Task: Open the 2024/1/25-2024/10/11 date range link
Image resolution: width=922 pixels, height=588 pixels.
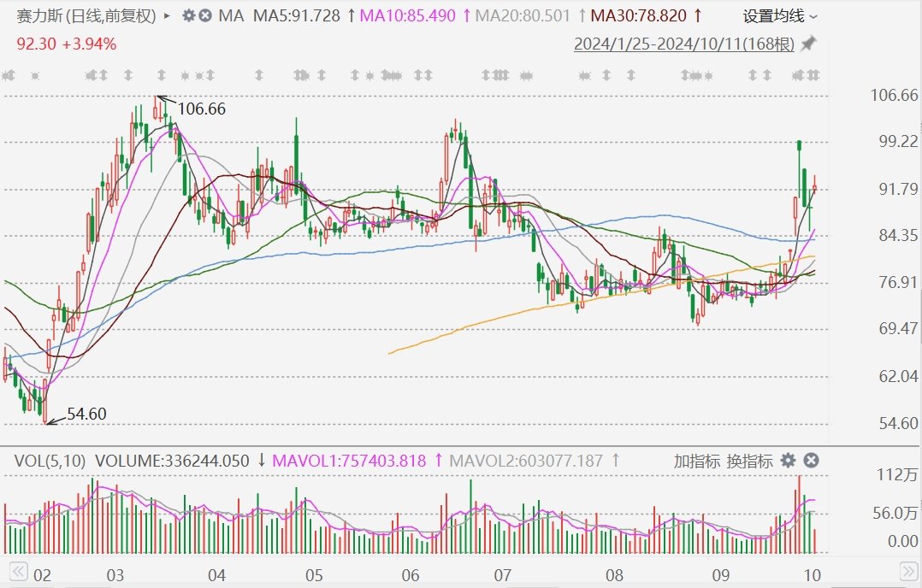Action: (x=684, y=44)
